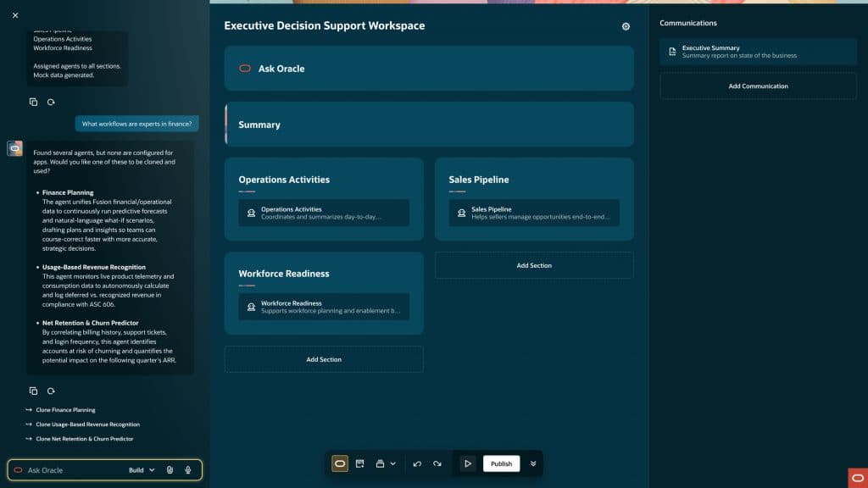Click the layout toolbar icon
Screen dimensions: 868x488
[x=381, y=463]
